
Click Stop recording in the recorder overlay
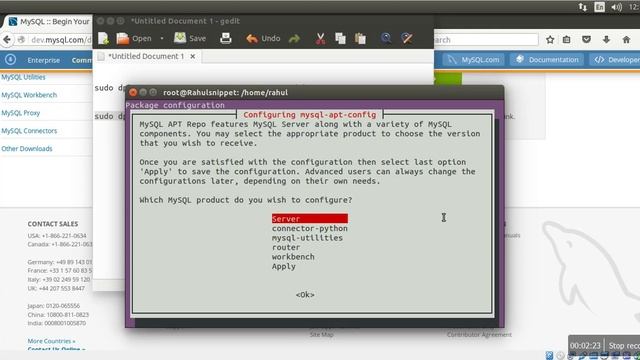pyautogui.click(x=624, y=345)
